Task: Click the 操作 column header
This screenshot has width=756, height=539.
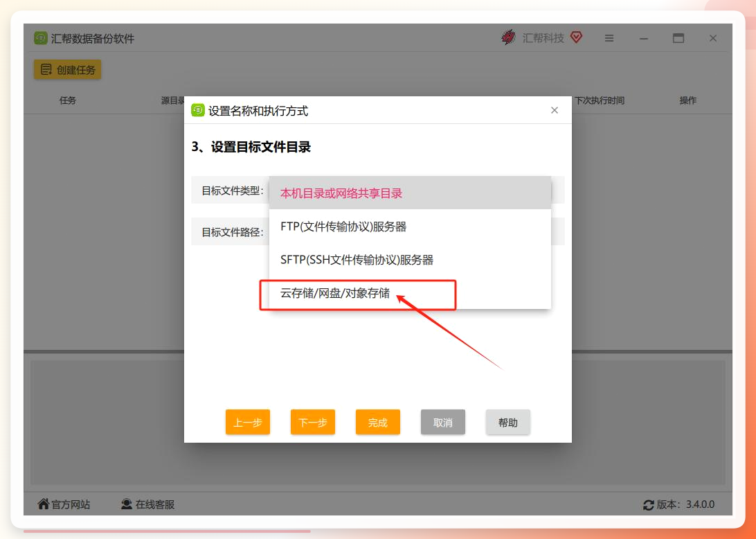Action: 688,100
